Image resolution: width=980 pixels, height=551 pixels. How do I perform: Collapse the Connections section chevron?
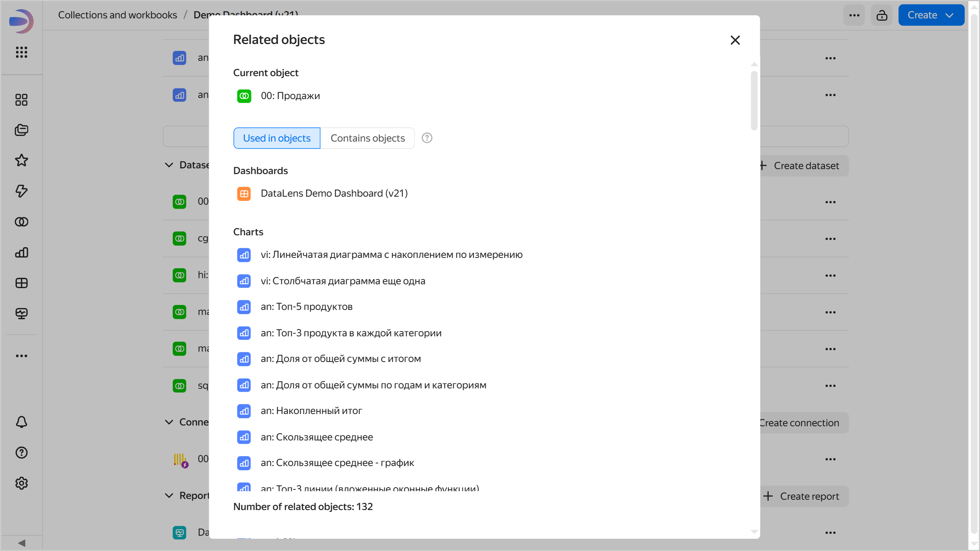click(x=169, y=422)
